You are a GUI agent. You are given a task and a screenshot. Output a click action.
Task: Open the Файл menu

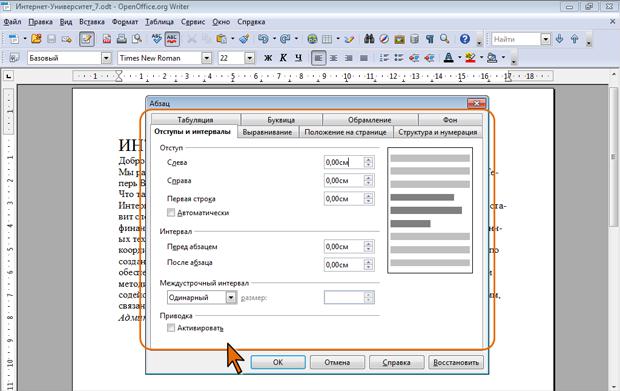[x=12, y=22]
